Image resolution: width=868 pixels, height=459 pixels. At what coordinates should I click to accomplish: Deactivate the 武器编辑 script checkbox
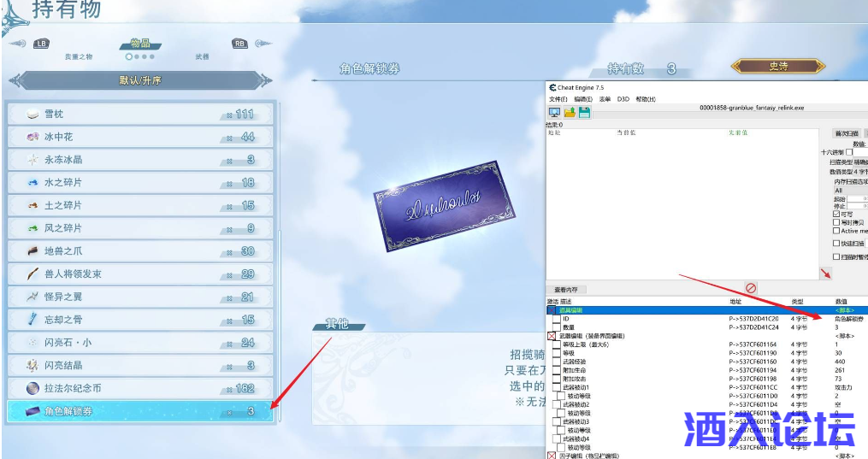pos(552,336)
